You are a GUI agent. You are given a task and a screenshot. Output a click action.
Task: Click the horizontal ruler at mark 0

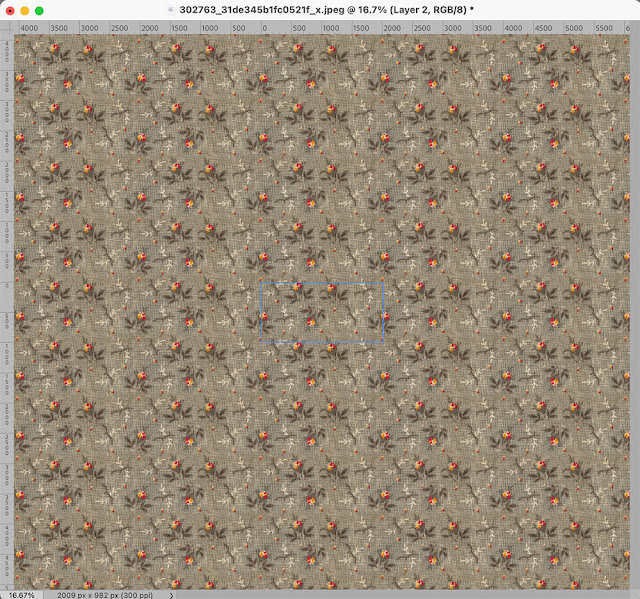click(264, 28)
